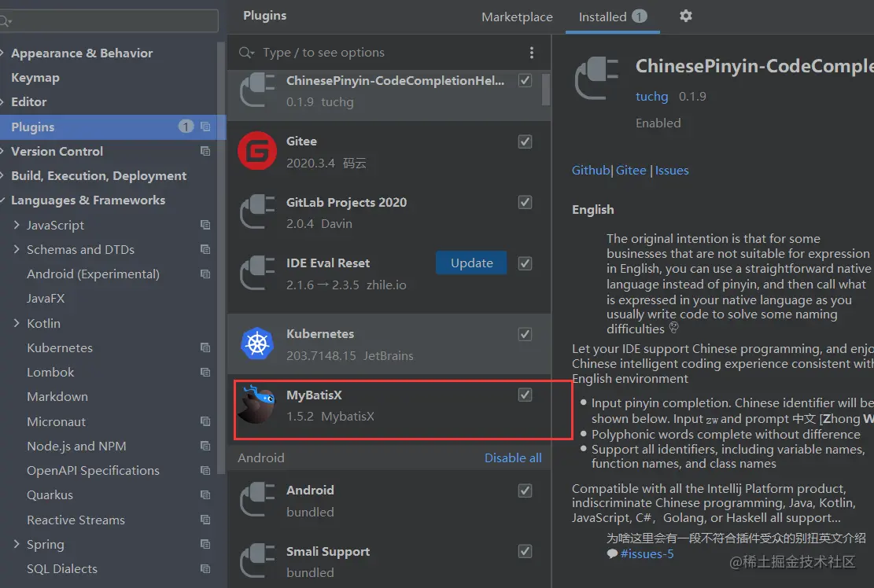Toggle the GitLab Projects 2020 checkbox
The height and width of the screenshot is (588, 874).
click(525, 202)
